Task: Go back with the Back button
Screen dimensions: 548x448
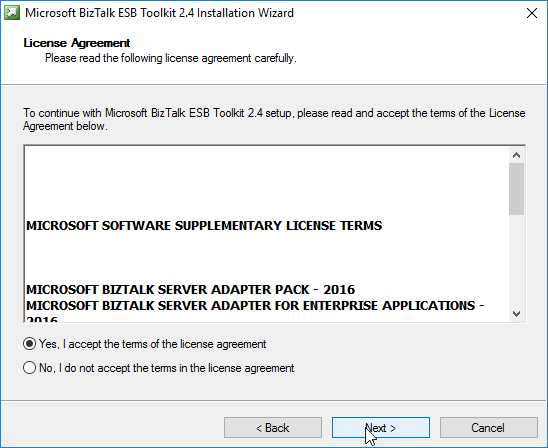Action: click(x=273, y=427)
